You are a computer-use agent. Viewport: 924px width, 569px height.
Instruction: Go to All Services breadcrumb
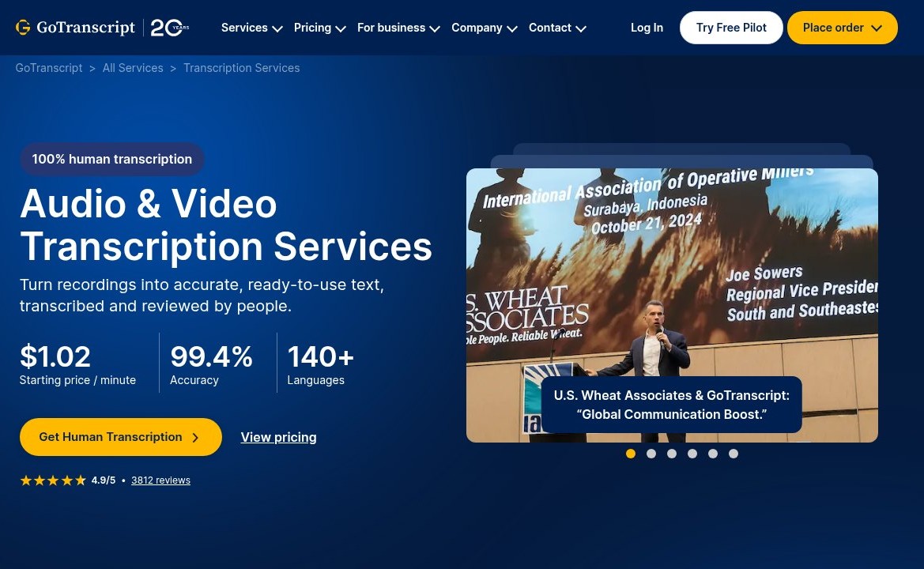click(133, 68)
